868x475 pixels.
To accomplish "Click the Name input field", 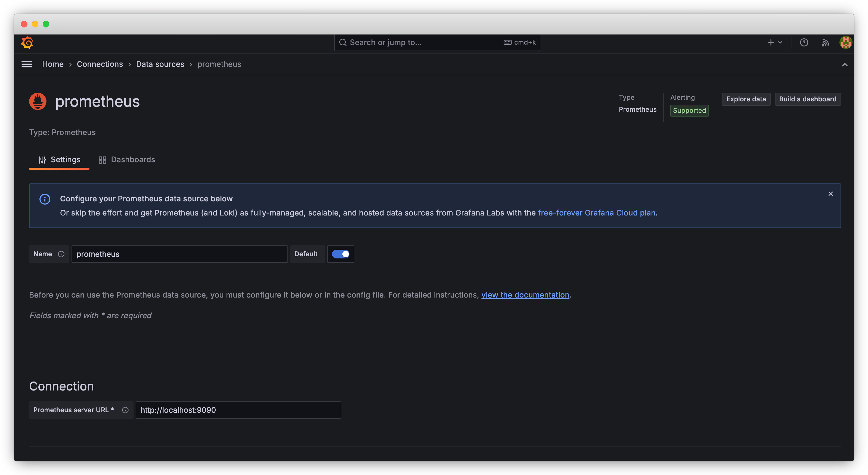I will [179, 254].
